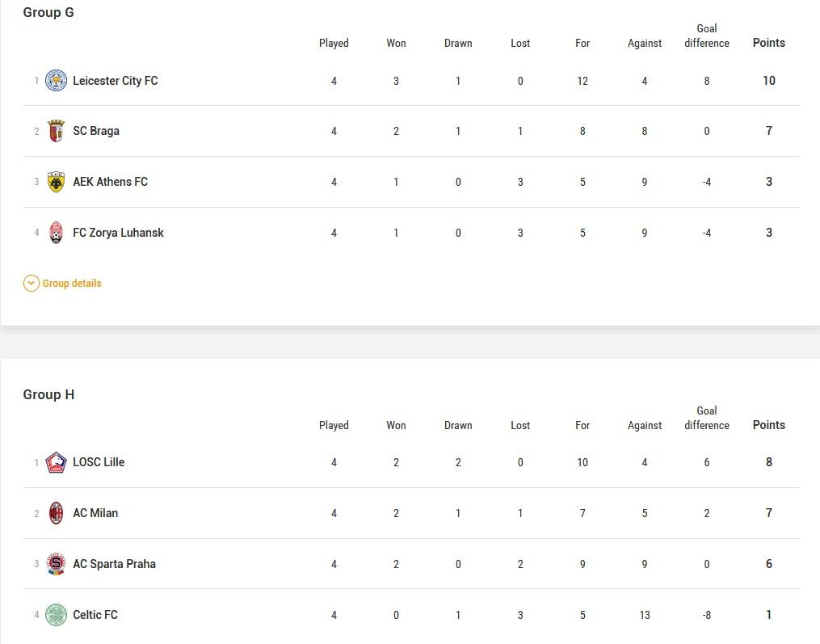Open AC Sparta Praha team name
Image resolution: width=820 pixels, height=644 pixels.
coord(114,563)
